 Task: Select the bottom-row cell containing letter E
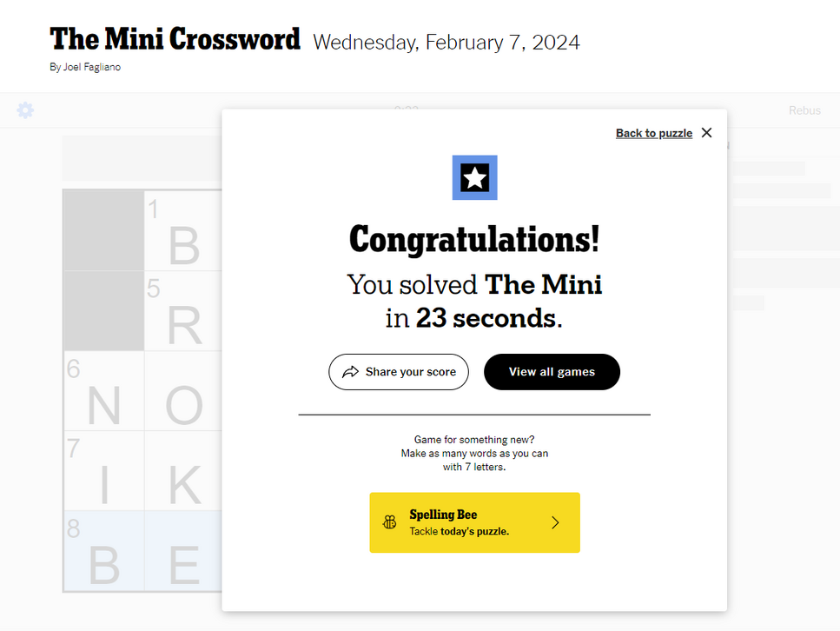coord(182,550)
